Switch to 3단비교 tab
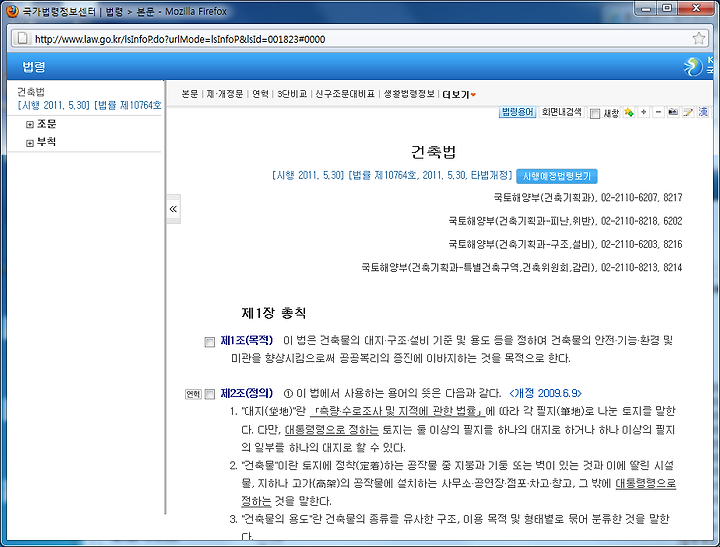720x547 pixels. 292,94
